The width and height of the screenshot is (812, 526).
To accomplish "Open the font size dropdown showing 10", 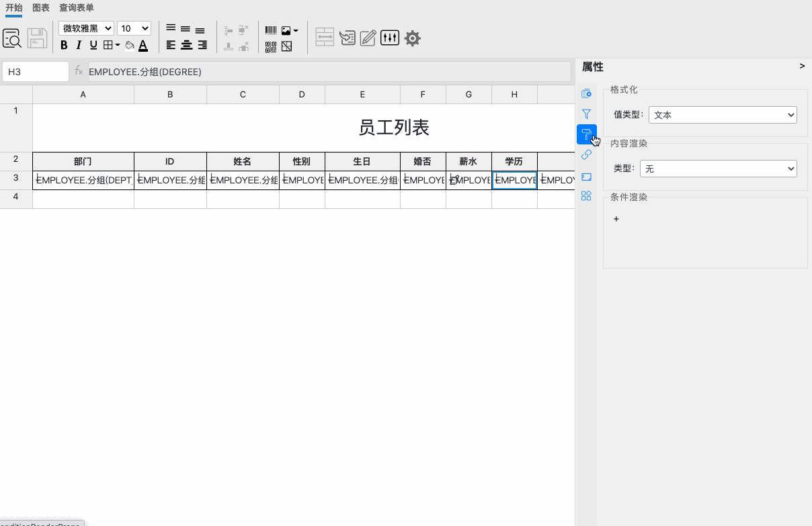I will pyautogui.click(x=134, y=28).
